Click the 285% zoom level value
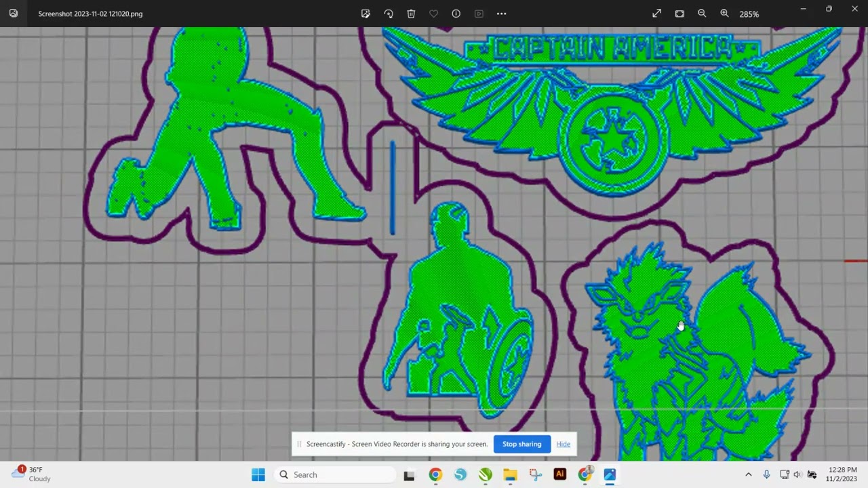 point(749,14)
